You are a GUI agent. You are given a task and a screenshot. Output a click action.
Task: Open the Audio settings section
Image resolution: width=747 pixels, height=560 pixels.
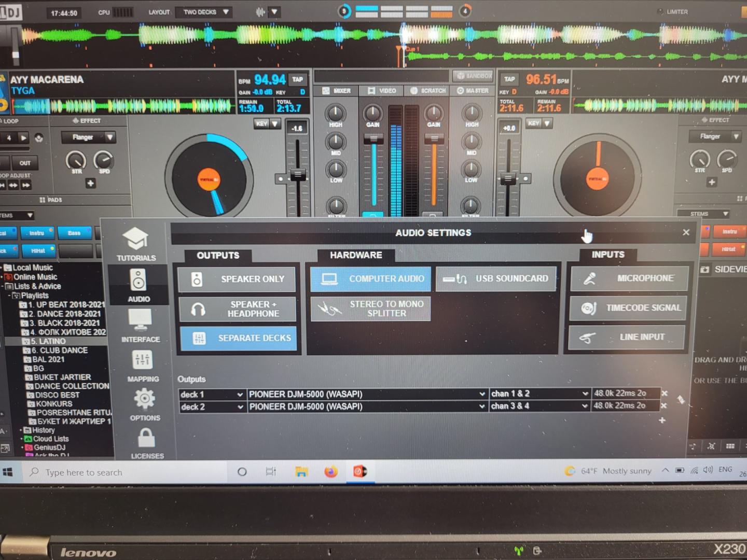coord(139,285)
